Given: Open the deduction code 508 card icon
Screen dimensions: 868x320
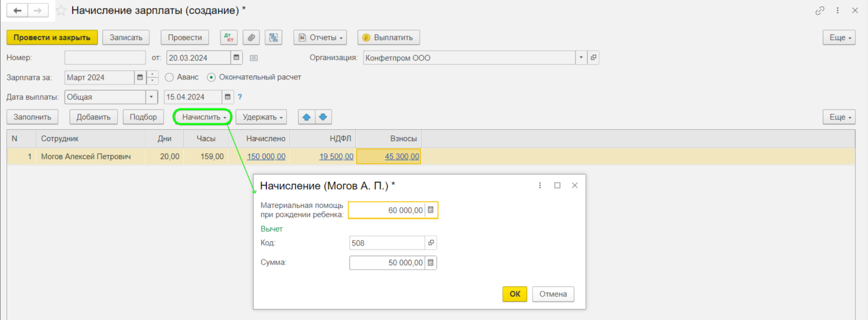Looking at the screenshot, I should (431, 243).
